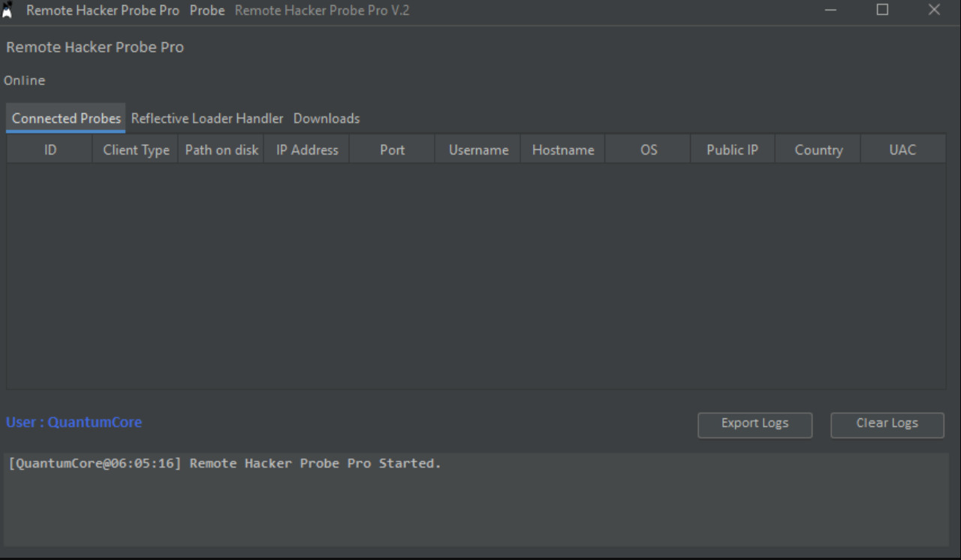
Task: Close the application window
Action: (934, 10)
